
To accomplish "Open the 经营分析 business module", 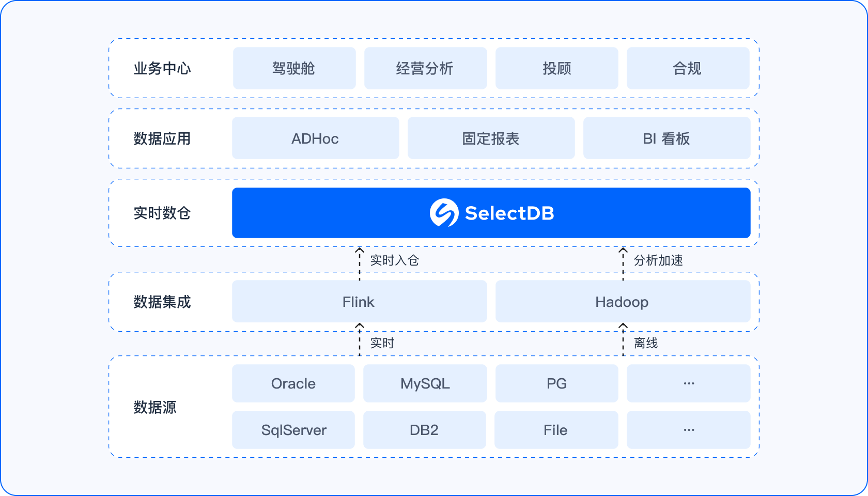I will 425,68.
